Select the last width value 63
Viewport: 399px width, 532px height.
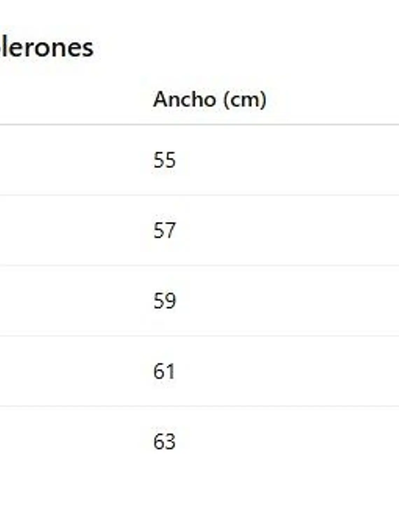point(164,442)
